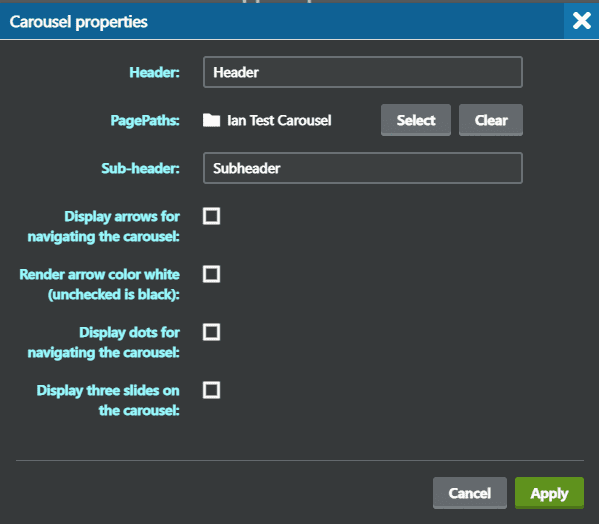Click the Sub-header: field label

pyautogui.click(x=140, y=168)
